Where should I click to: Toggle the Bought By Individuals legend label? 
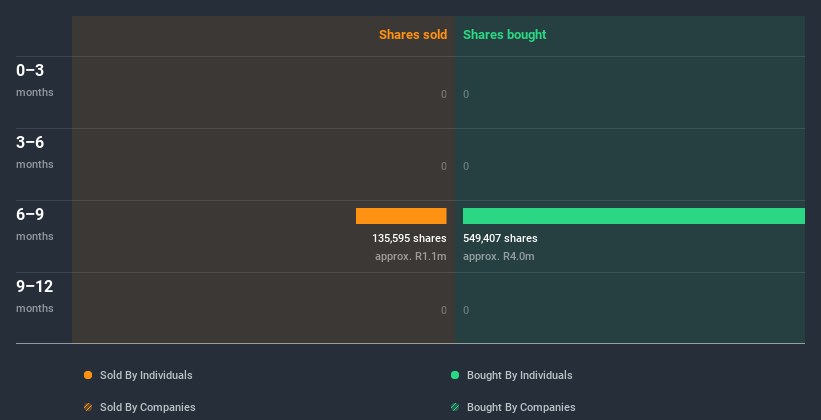pos(519,375)
